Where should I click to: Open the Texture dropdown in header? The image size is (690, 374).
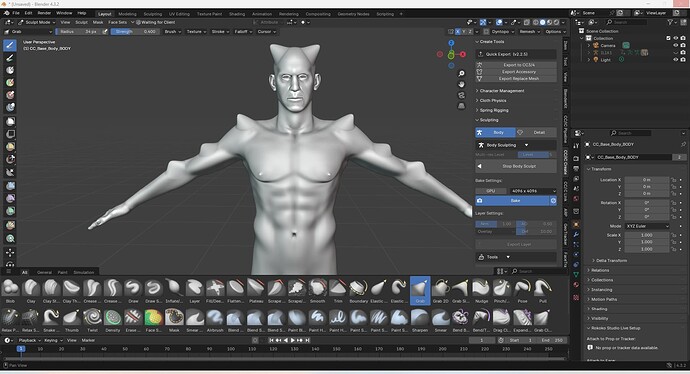[x=196, y=32]
